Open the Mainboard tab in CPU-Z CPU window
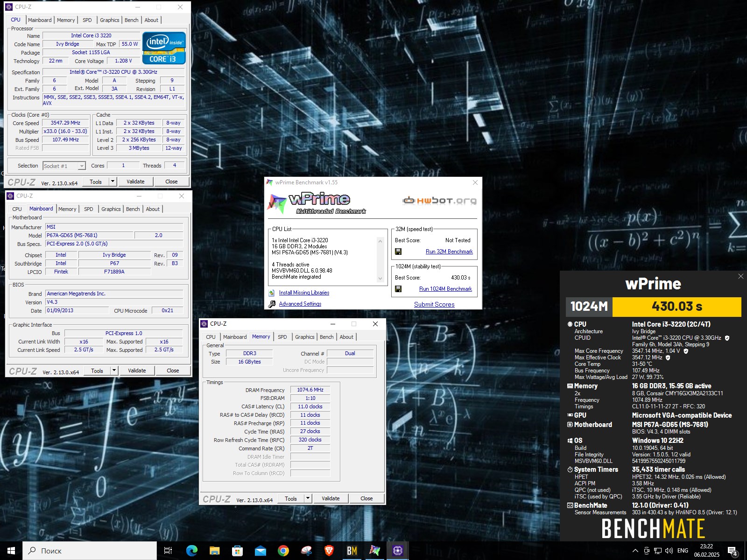Viewport: 747px width, 560px height. pos(40,20)
